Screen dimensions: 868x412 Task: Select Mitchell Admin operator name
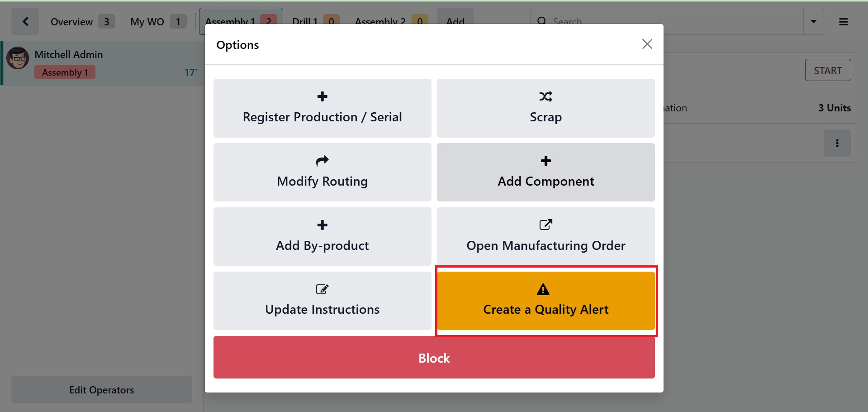(x=69, y=54)
